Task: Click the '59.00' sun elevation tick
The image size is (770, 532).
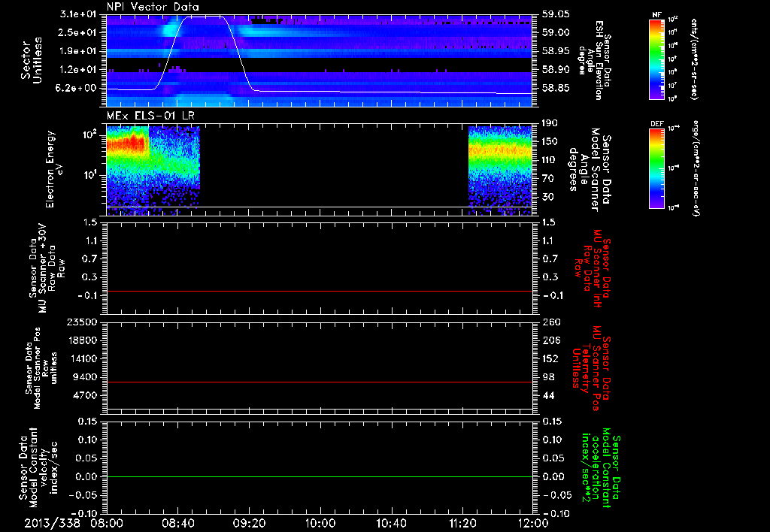Action: coord(556,32)
